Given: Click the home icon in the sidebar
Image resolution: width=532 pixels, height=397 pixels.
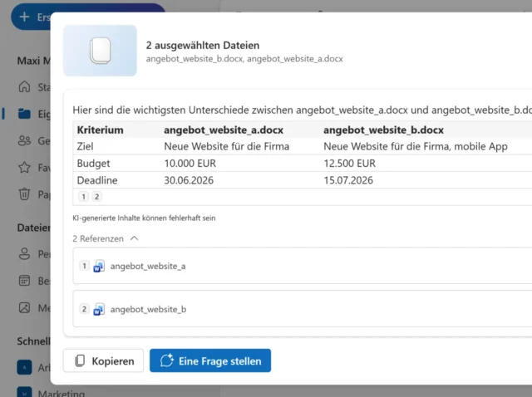Looking at the screenshot, I should [24, 86].
